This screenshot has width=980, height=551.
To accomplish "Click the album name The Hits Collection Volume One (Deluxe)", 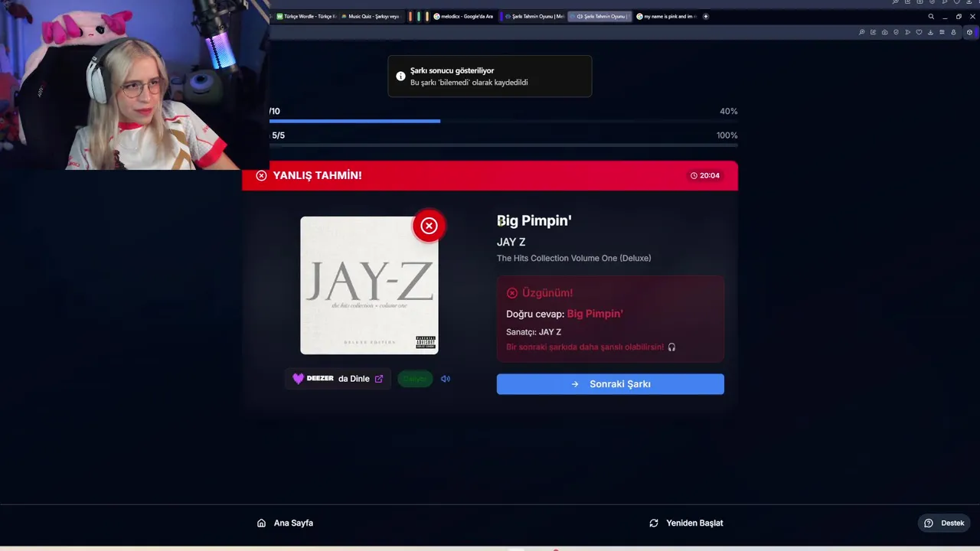I will click(574, 258).
